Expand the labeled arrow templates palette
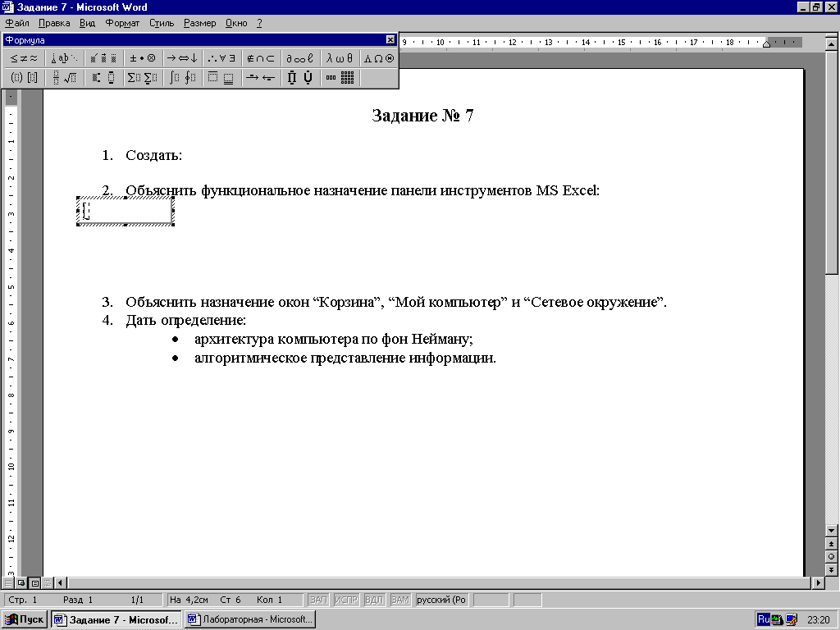The height and width of the screenshot is (630, 840). pyautogui.click(x=260, y=78)
